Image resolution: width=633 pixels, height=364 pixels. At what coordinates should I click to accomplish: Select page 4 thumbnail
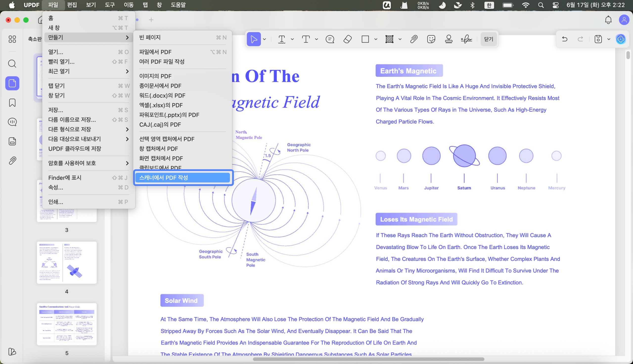coord(67,263)
